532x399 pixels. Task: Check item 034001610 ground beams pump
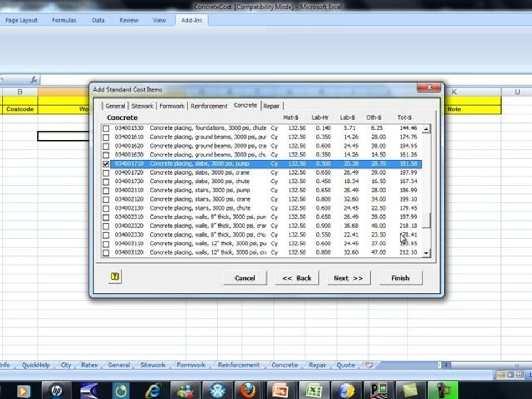tap(106, 137)
